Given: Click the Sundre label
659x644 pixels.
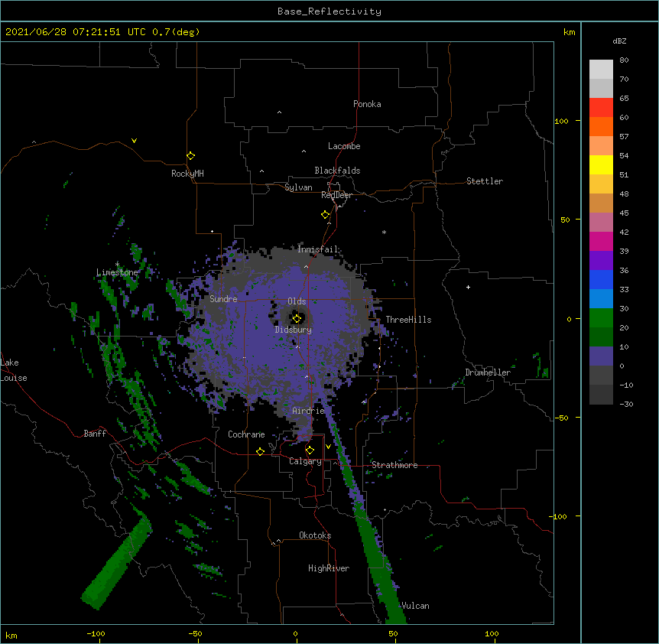Looking at the screenshot, I should coord(223,299).
